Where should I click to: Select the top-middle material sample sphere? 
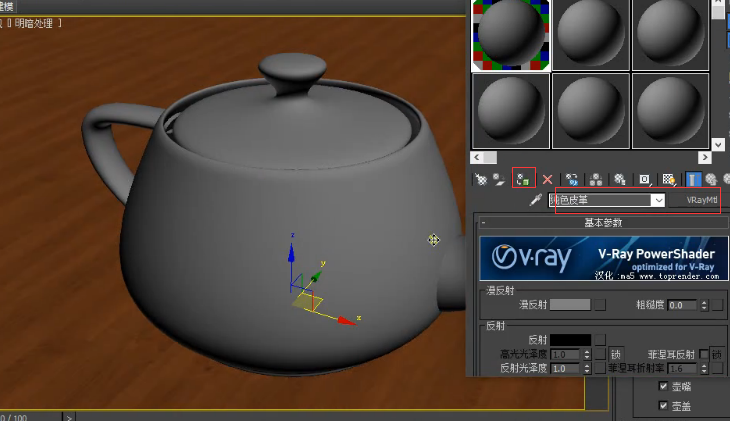(591, 35)
